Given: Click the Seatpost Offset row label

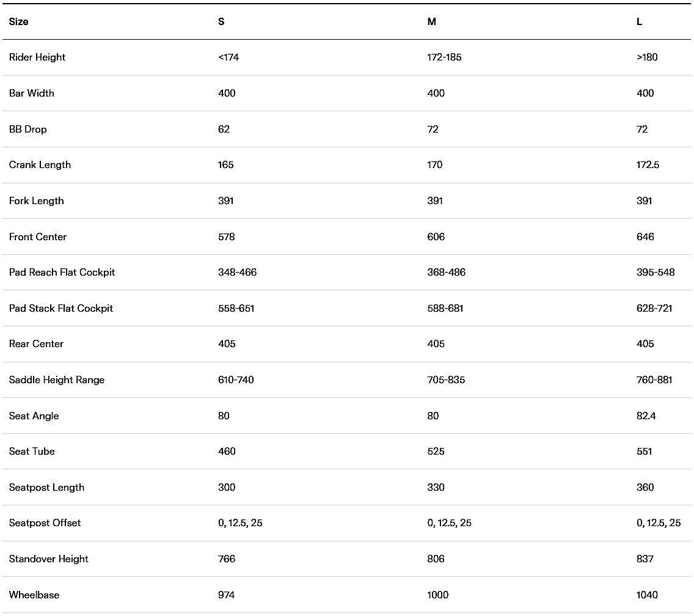Looking at the screenshot, I should pyautogui.click(x=45, y=523).
